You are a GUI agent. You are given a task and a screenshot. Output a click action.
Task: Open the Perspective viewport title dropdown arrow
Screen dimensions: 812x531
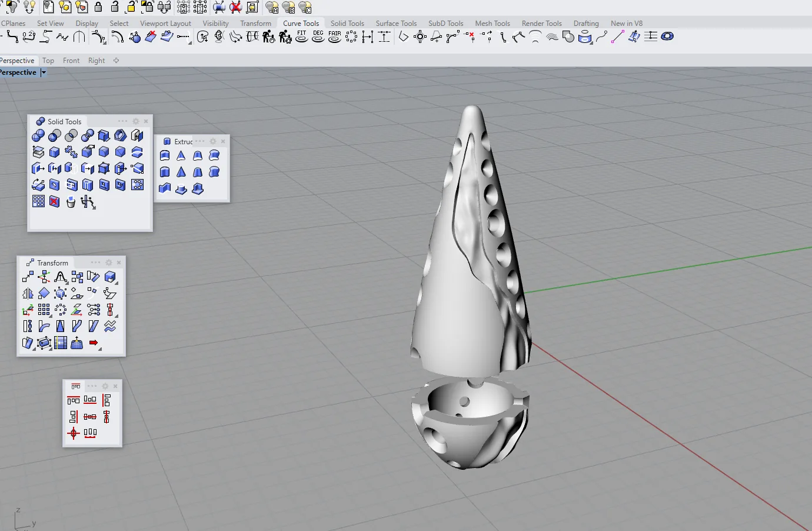[x=43, y=72]
